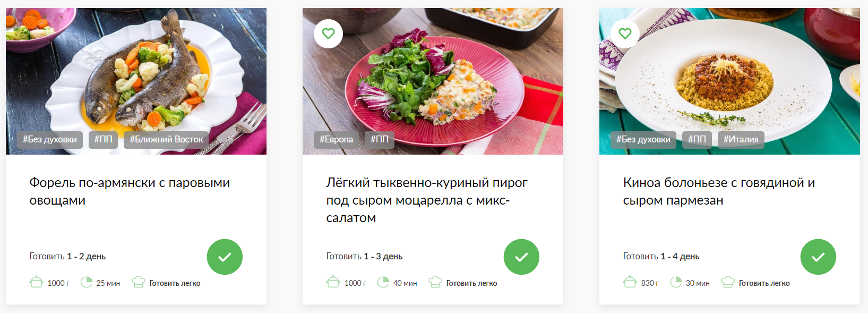Image resolution: width=868 pixels, height=313 pixels.
Task: Open Киноа болоньезе с говядиной title
Action: pyautogui.click(x=719, y=191)
